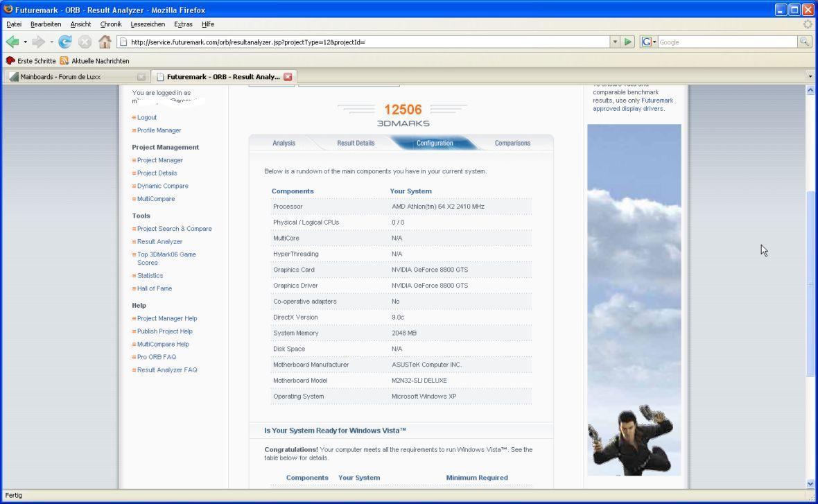818x504 pixels.
Task: Open Project Manager link in sidebar
Action: point(159,160)
